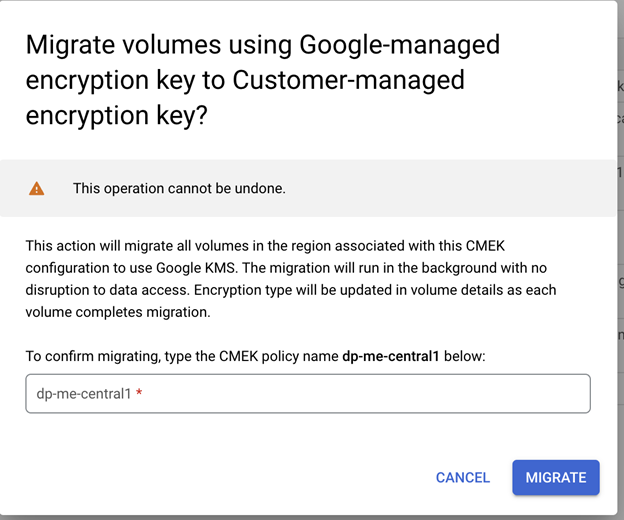Click the MIGRATE button
Image resolution: width=624 pixels, height=520 pixels.
555,477
